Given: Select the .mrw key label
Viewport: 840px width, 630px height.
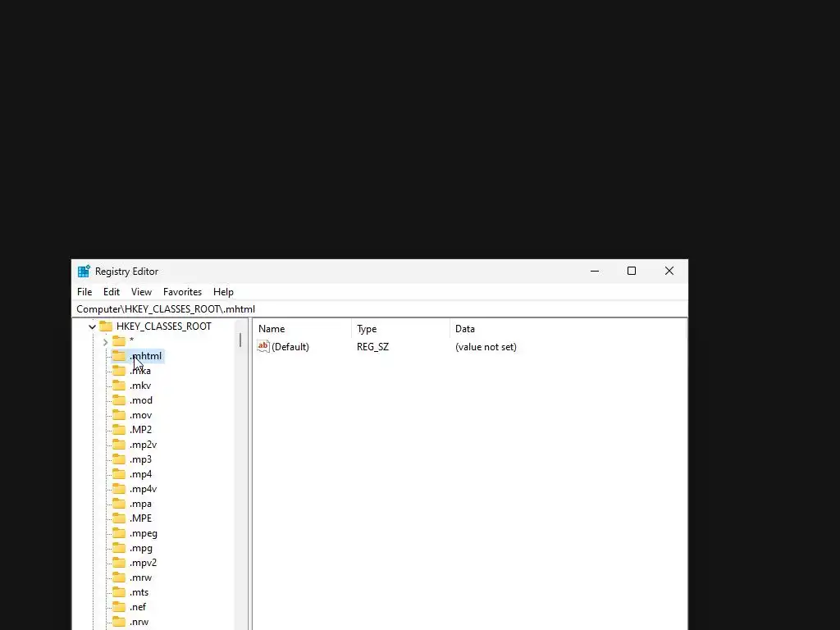Looking at the screenshot, I should [x=140, y=577].
